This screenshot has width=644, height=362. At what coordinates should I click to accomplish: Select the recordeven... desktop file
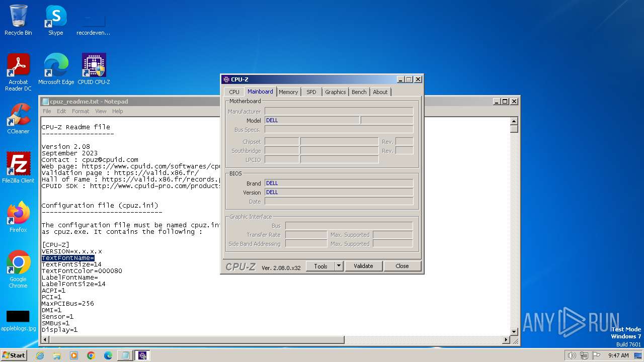tap(94, 24)
